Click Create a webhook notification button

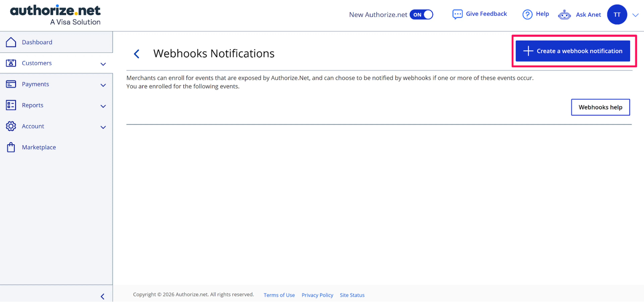[573, 51]
